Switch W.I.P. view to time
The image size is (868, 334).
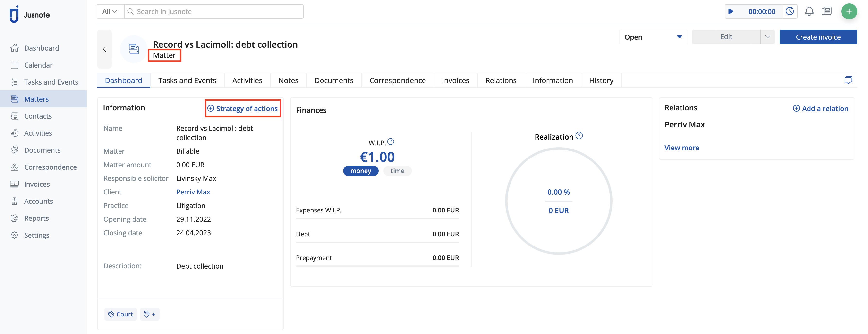click(397, 171)
